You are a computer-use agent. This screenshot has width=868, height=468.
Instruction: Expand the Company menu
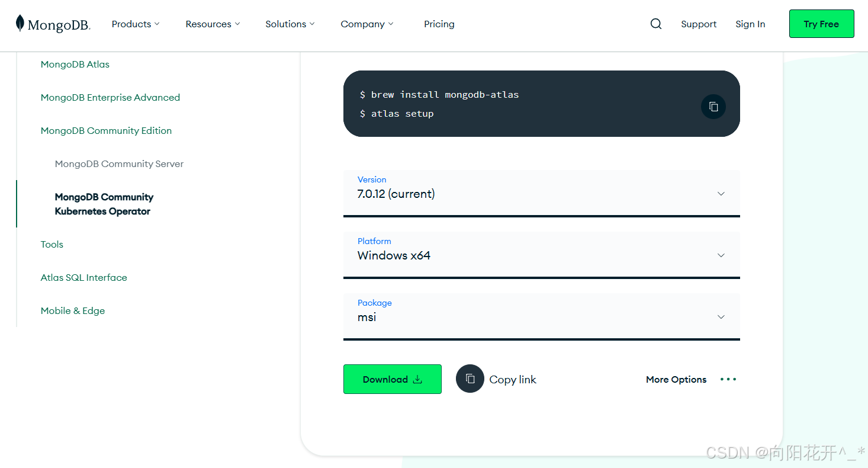(367, 24)
